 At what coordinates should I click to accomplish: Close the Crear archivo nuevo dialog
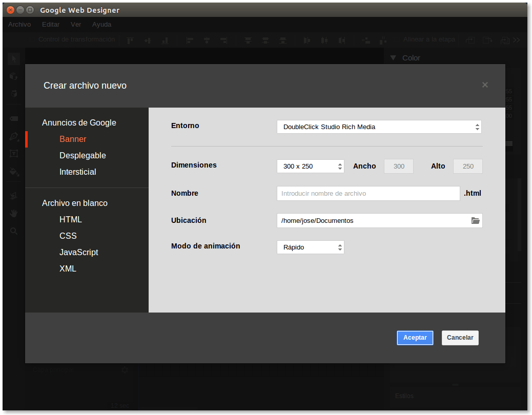(x=485, y=85)
